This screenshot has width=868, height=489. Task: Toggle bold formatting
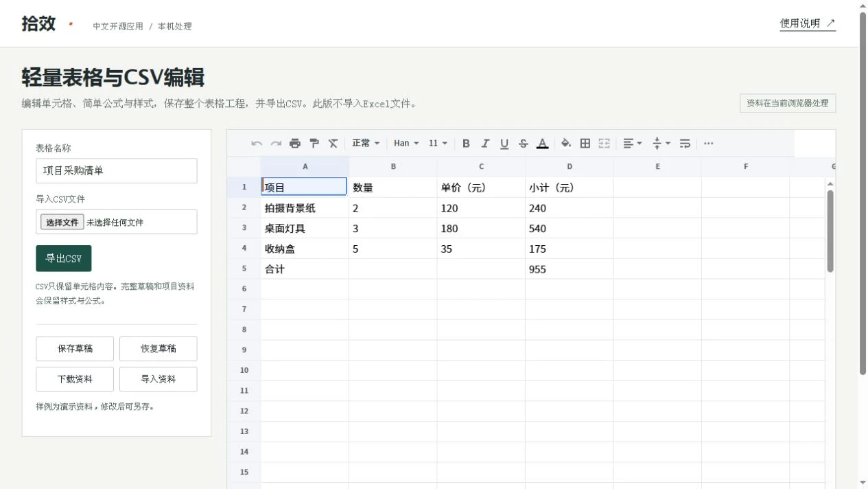click(x=466, y=144)
